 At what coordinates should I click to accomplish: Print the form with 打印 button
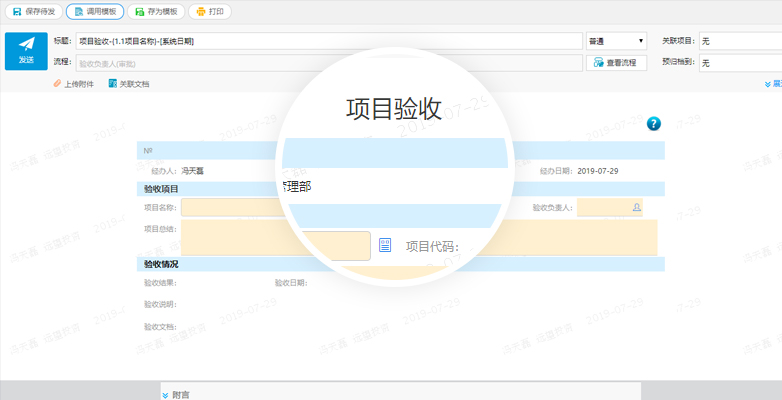[x=209, y=12]
